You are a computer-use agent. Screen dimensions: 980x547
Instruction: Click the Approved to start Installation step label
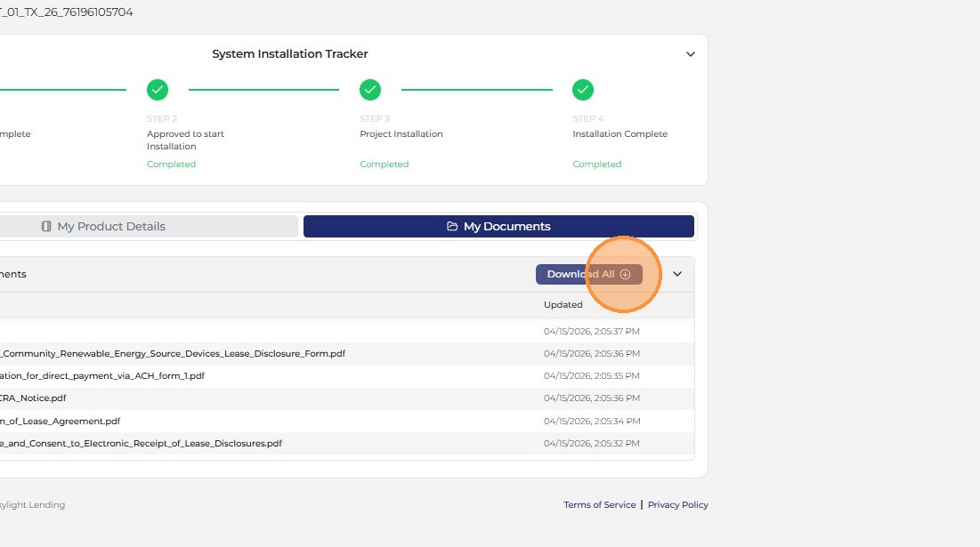point(185,140)
